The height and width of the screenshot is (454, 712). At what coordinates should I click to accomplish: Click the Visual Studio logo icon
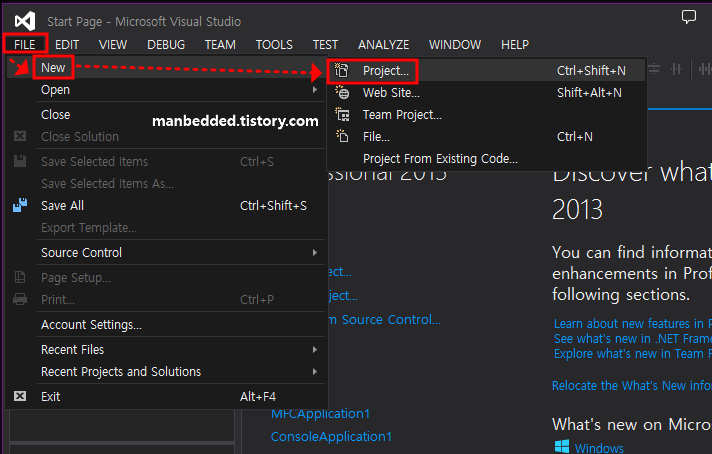point(25,21)
